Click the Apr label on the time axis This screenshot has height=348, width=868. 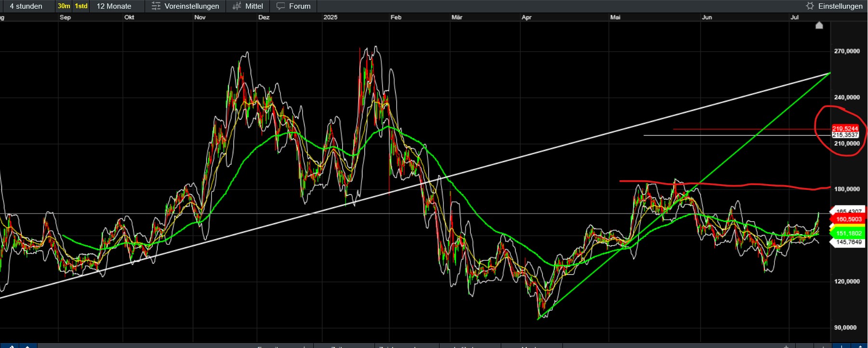pyautogui.click(x=527, y=17)
